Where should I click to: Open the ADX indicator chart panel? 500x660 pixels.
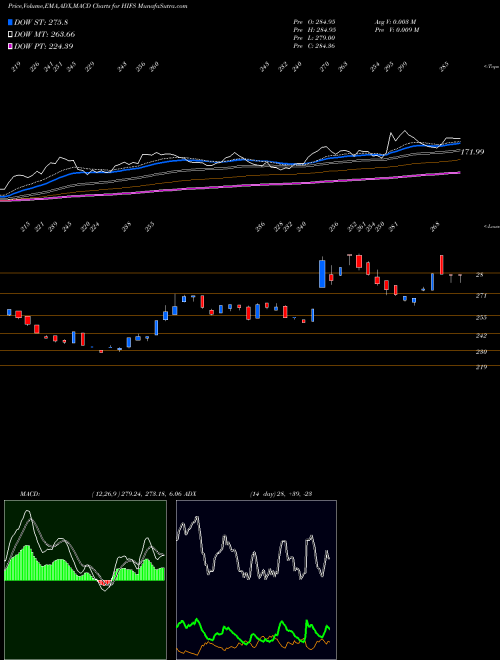pyautogui.click(x=256, y=580)
